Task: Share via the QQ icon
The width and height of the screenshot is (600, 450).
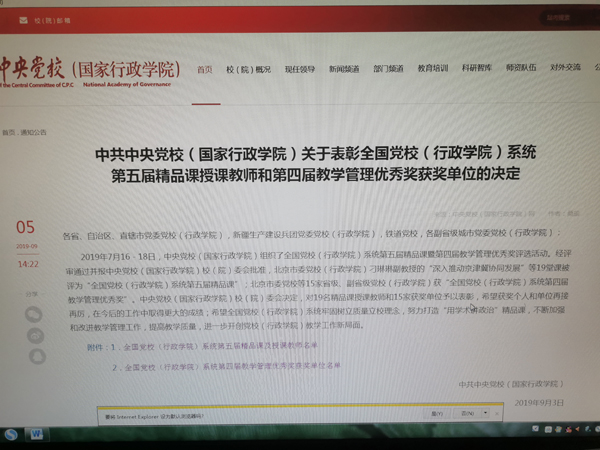Action: point(38,357)
